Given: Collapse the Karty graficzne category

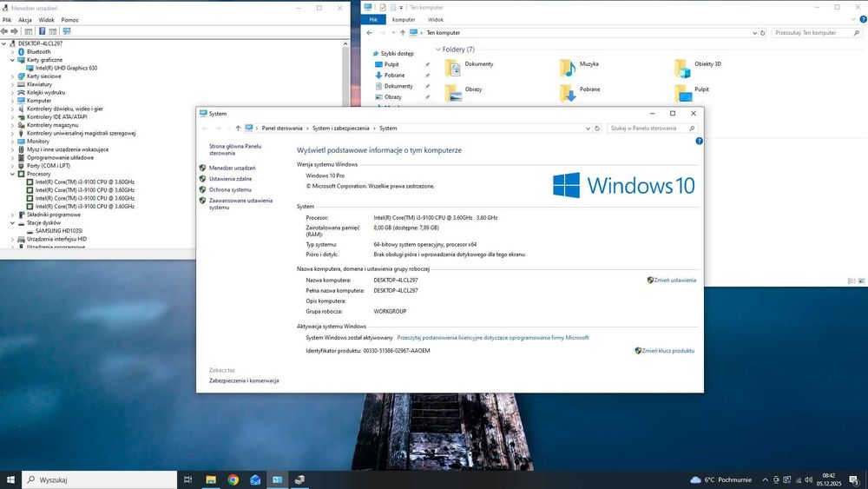Looking at the screenshot, I should 12,60.
